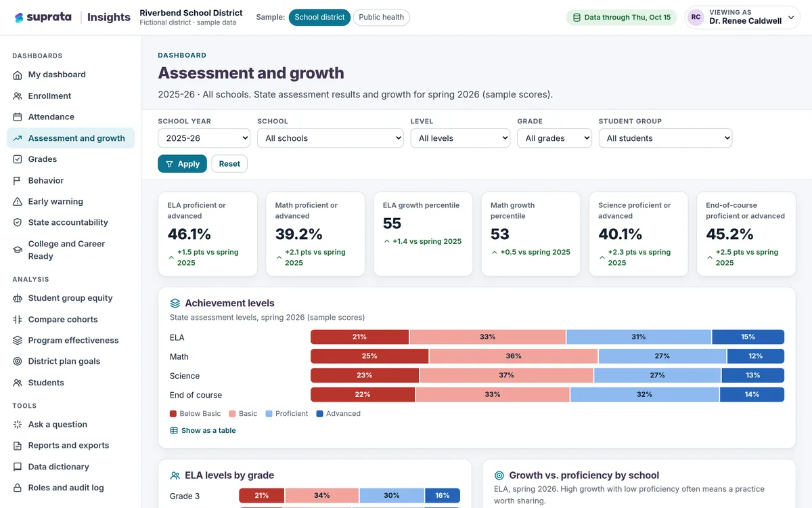Click the Below Basic legend swatch
812x508 pixels.
coord(173,414)
